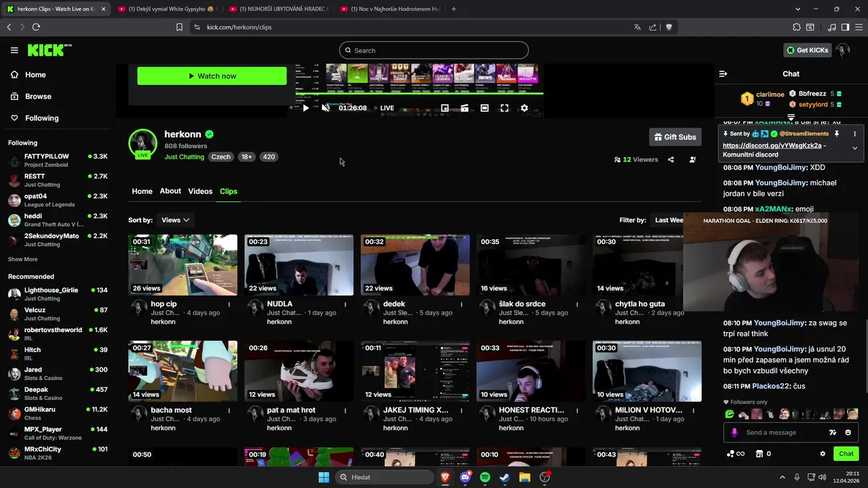
Task: Open browser extensions puzzle icon
Action: [x=796, y=27]
